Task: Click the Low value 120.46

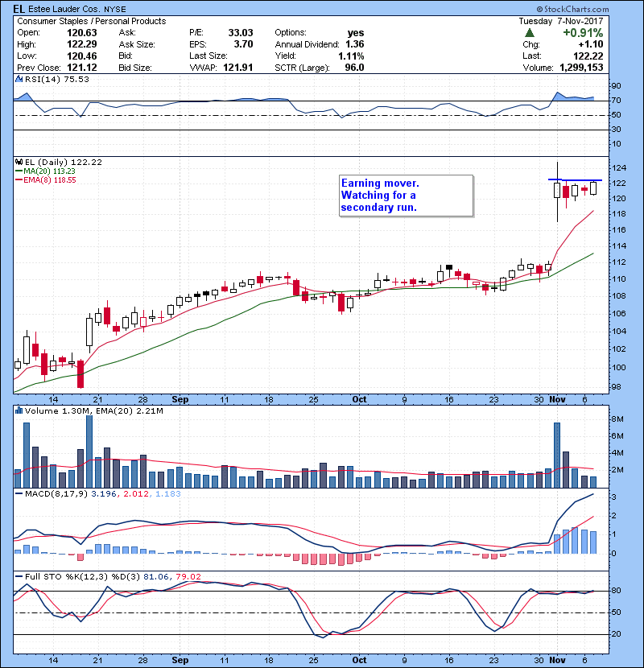Action: pos(82,56)
